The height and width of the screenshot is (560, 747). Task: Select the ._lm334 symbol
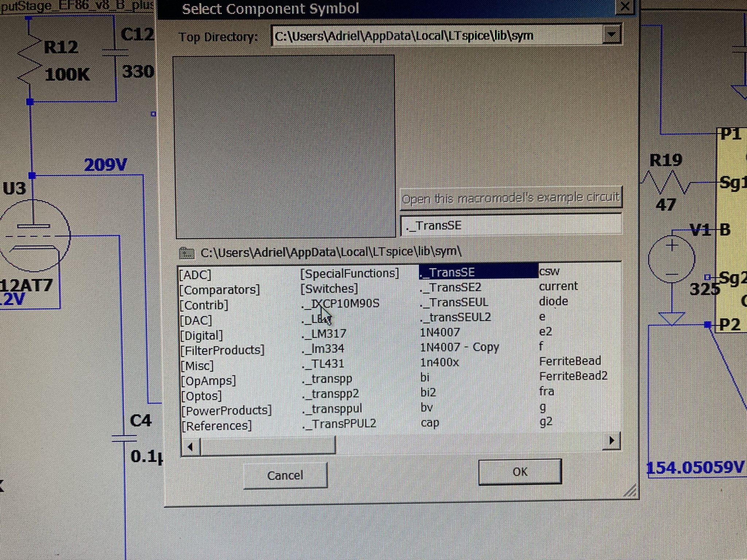click(323, 349)
